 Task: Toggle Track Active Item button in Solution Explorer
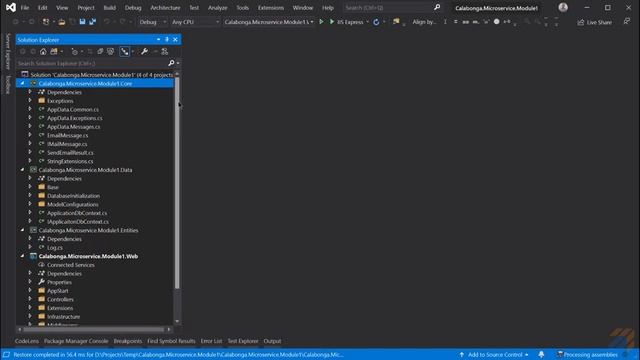pos(124,51)
